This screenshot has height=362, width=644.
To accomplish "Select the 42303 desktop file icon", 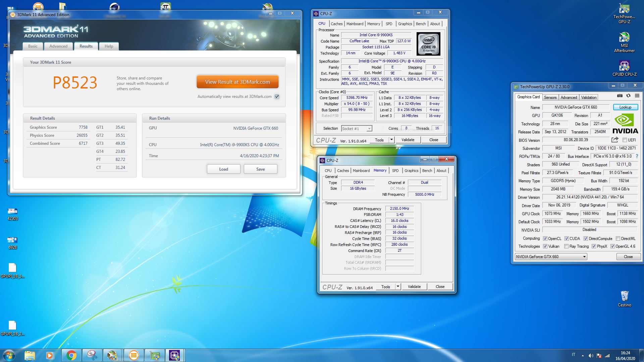I will pyautogui.click(x=12, y=214).
